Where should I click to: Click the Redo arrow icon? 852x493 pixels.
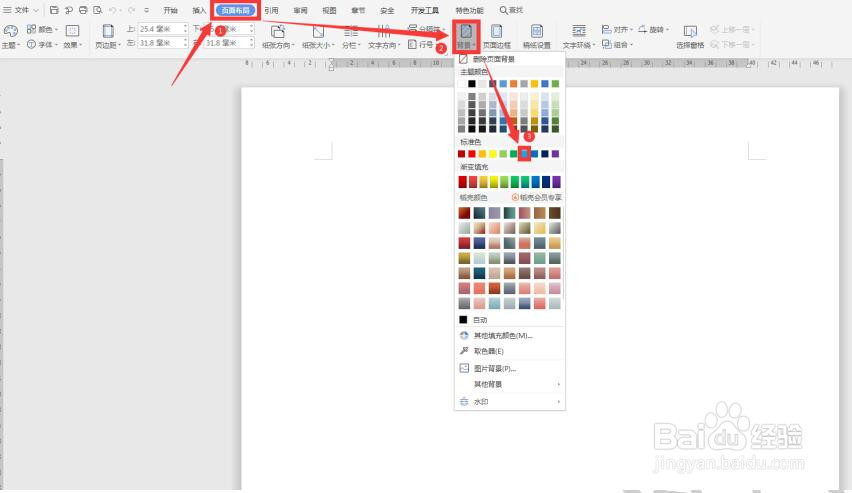tap(131, 10)
